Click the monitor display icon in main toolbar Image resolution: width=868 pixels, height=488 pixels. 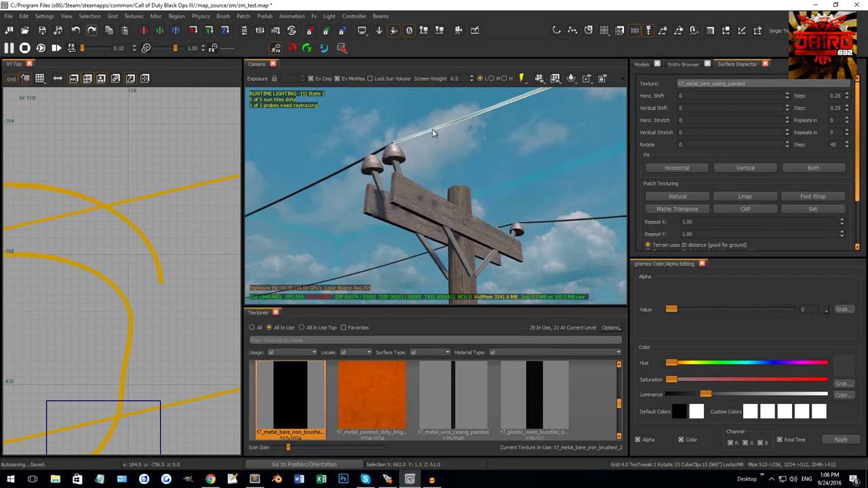tap(362, 30)
